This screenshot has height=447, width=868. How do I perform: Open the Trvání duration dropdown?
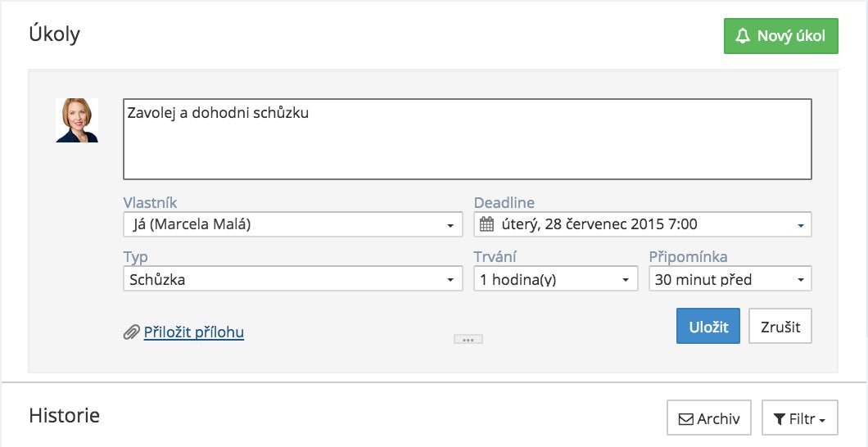coord(556,279)
